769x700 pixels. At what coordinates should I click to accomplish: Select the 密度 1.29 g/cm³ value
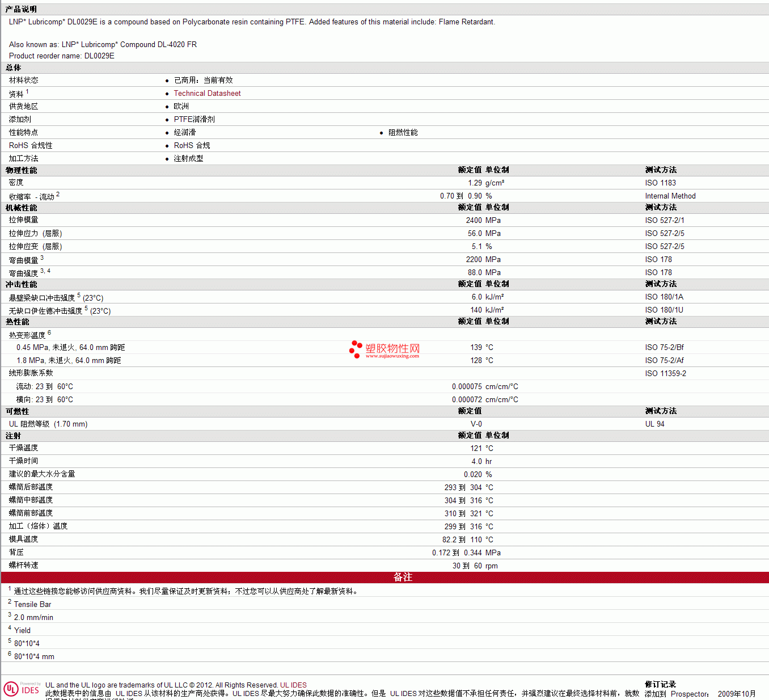tap(486, 183)
